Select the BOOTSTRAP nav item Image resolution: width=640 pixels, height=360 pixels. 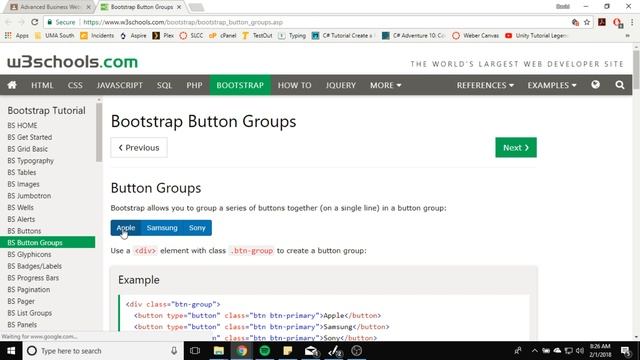[x=240, y=85]
